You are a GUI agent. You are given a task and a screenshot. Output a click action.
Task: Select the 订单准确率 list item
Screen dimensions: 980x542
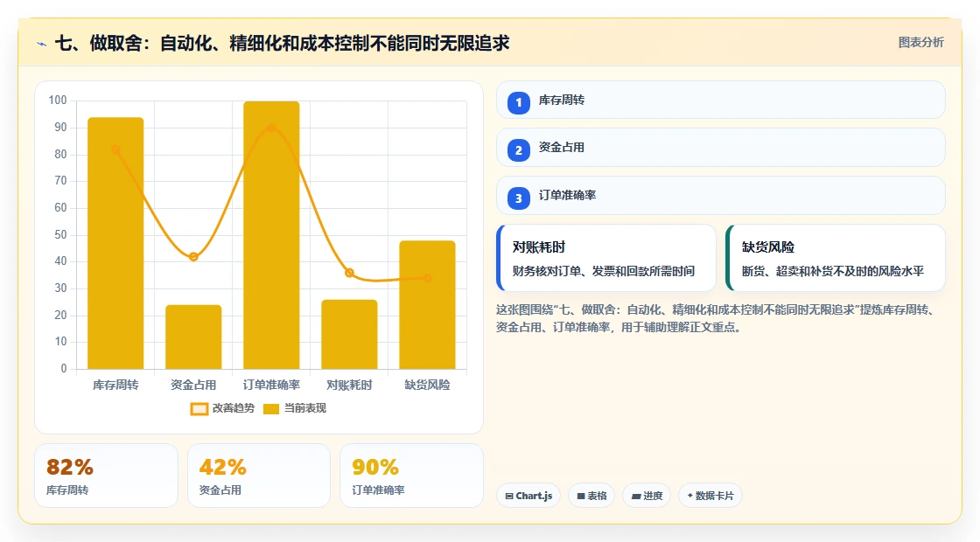pyautogui.click(x=721, y=196)
